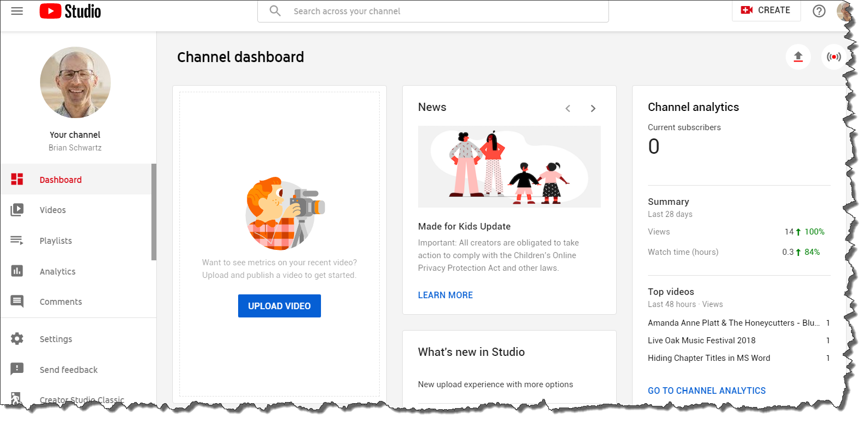
Task: Click the large channel profile picture
Action: 75,82
